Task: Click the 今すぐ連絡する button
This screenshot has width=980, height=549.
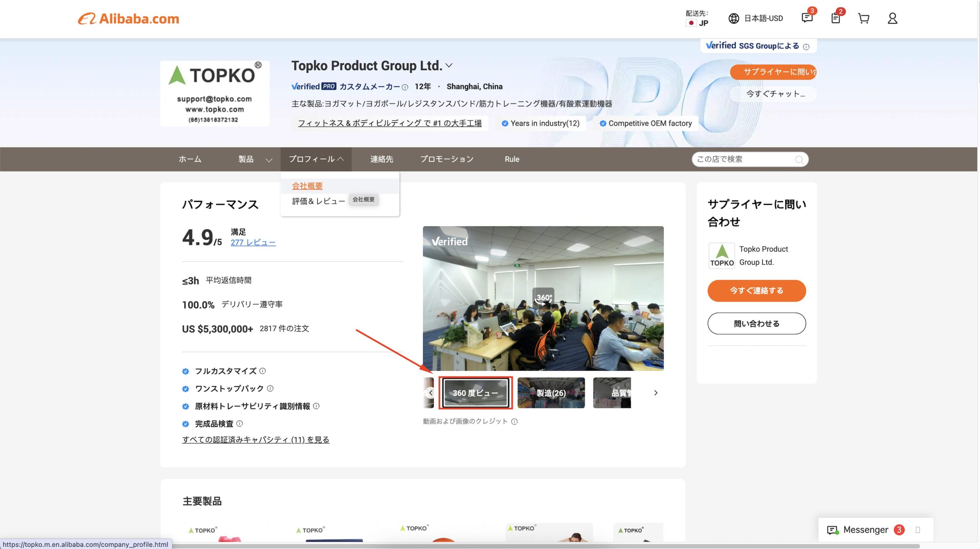Action: coord(756,291)
